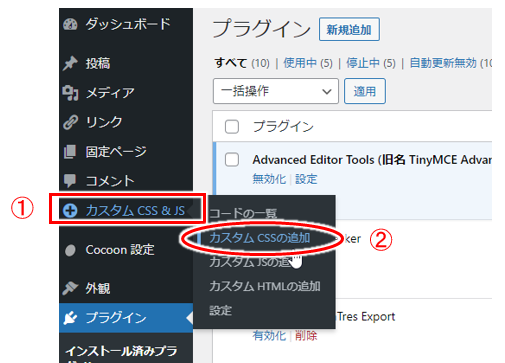Click the pushpin icon beside 投稿

point(70,63)
